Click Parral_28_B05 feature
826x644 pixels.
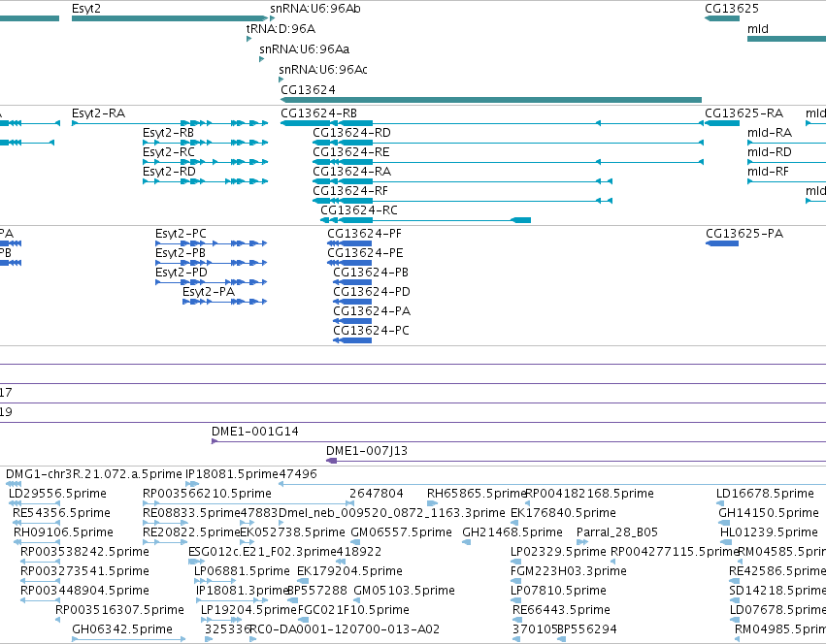pyautogui.click(x=617, y=532)
